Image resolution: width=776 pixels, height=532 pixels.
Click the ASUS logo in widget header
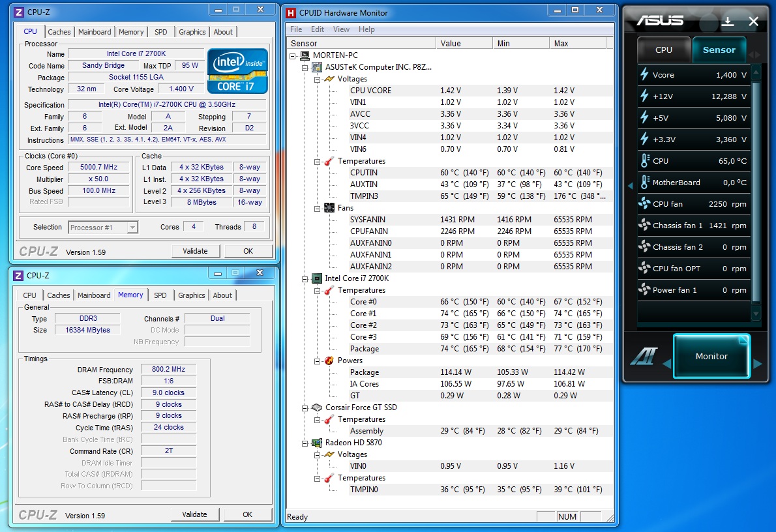pyautogui.click(x=660, y=20)
